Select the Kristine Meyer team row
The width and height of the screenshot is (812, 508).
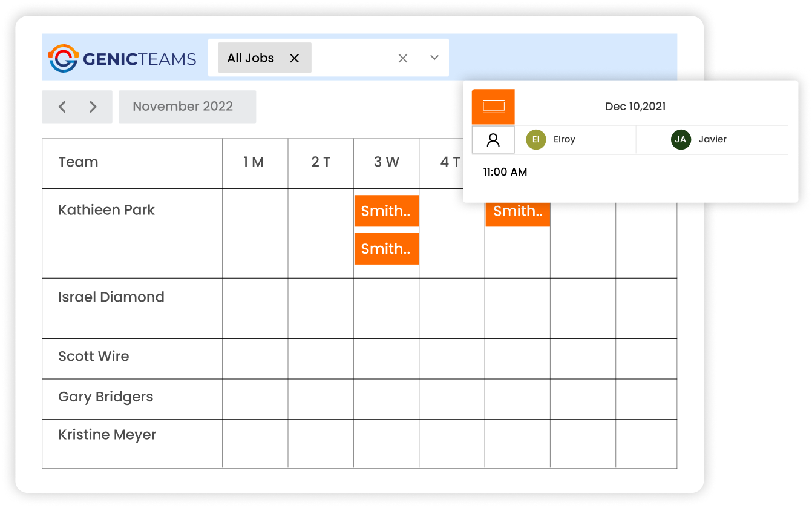click(x=107, y=435)
